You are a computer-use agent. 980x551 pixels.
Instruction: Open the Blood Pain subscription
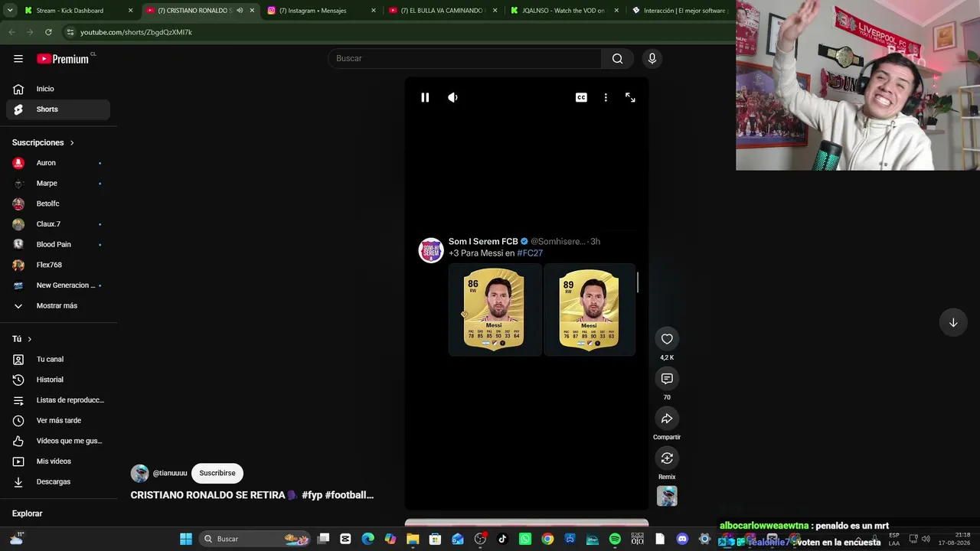pos(58,245)
